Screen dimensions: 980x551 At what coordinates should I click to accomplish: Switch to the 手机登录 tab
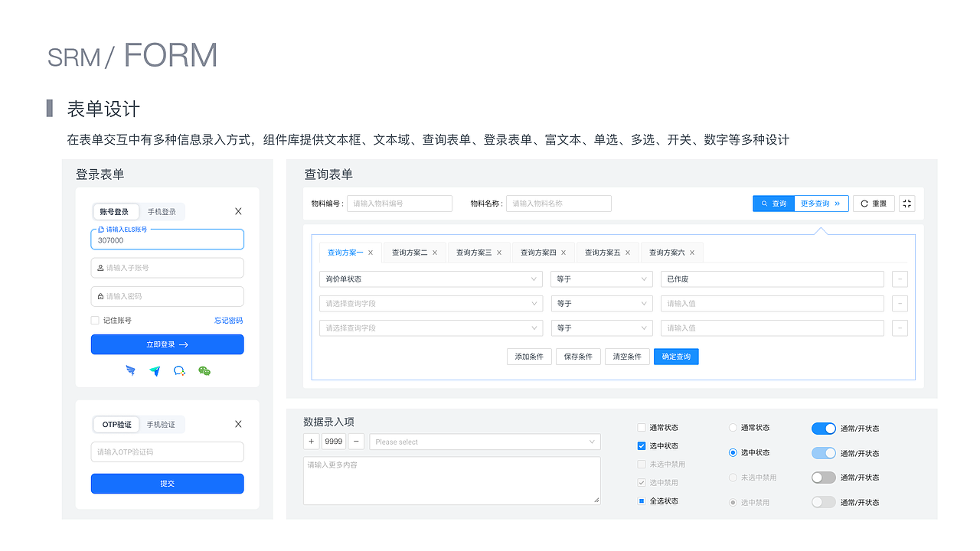point(163,211)
